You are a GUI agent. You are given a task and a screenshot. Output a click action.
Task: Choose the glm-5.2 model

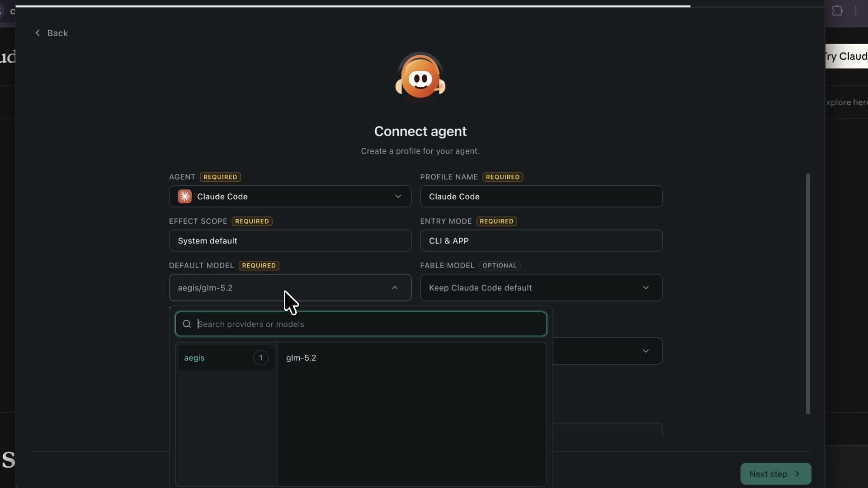(x=301, y=358)
